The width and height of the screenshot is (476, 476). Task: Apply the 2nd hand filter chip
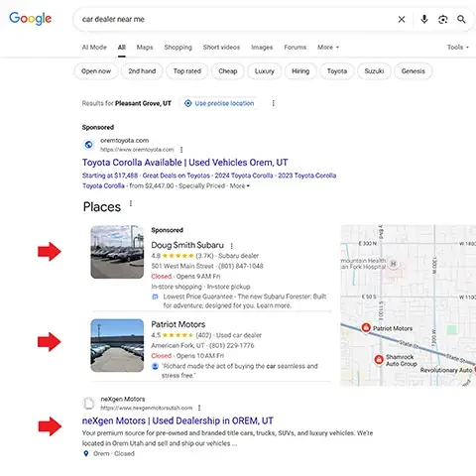click(x=142, y=71)
